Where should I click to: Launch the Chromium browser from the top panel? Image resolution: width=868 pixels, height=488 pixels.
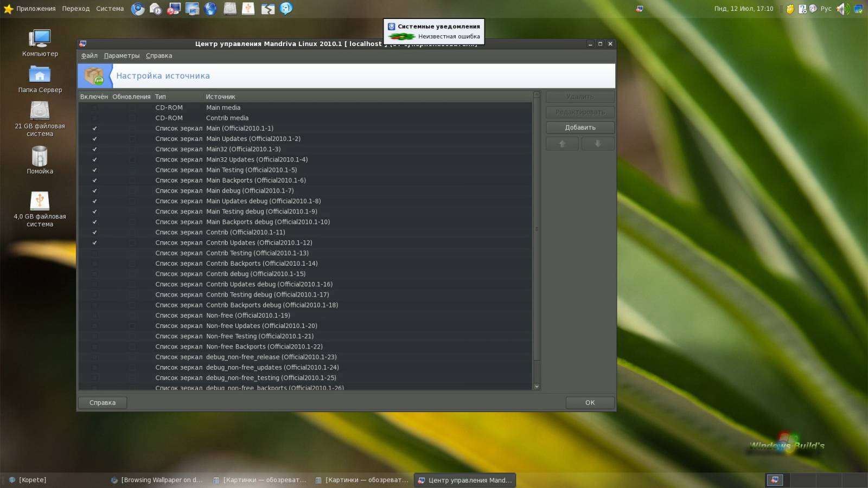pos(138,9)
